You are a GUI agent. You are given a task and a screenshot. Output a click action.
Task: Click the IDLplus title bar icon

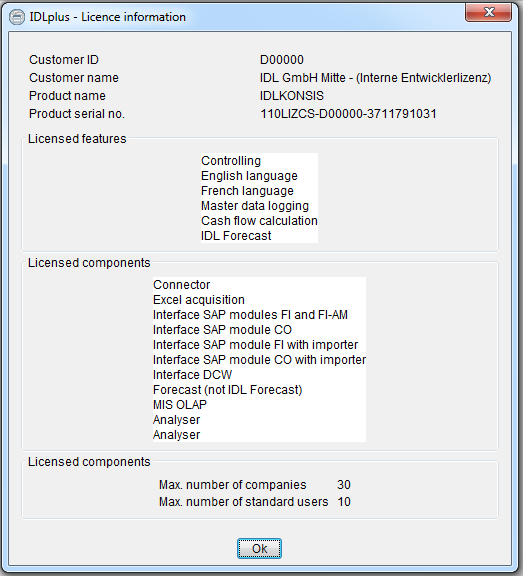[x=17, y=17]
